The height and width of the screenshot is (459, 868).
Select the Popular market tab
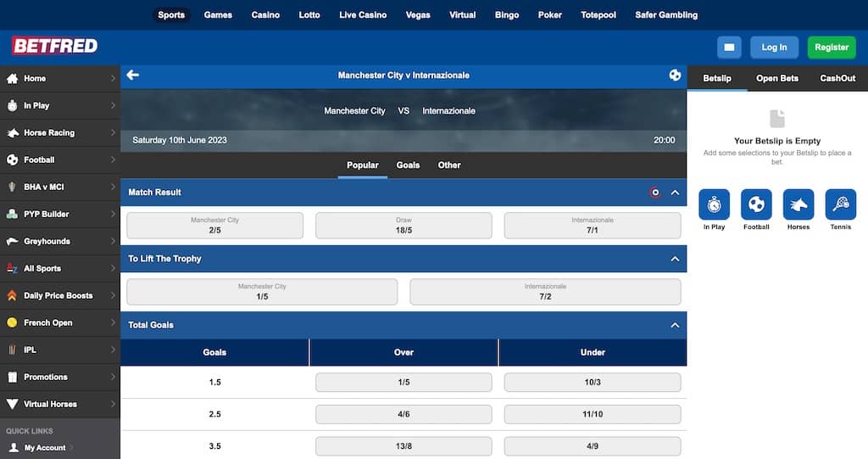(363, 165)
